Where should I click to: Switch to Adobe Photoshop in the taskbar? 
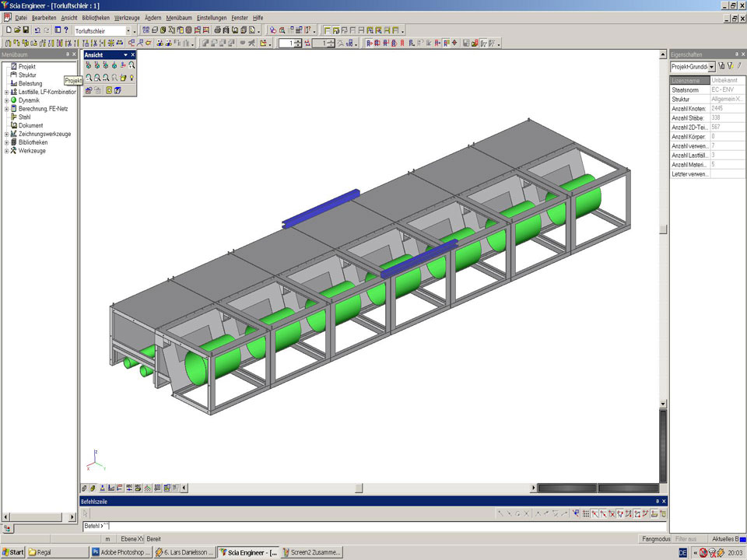tap(121, 552)
